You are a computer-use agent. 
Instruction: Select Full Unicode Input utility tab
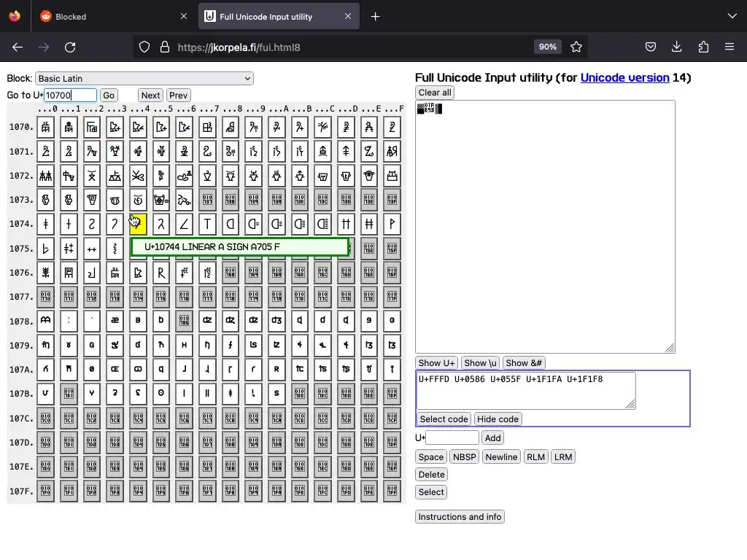coord(279,17)
